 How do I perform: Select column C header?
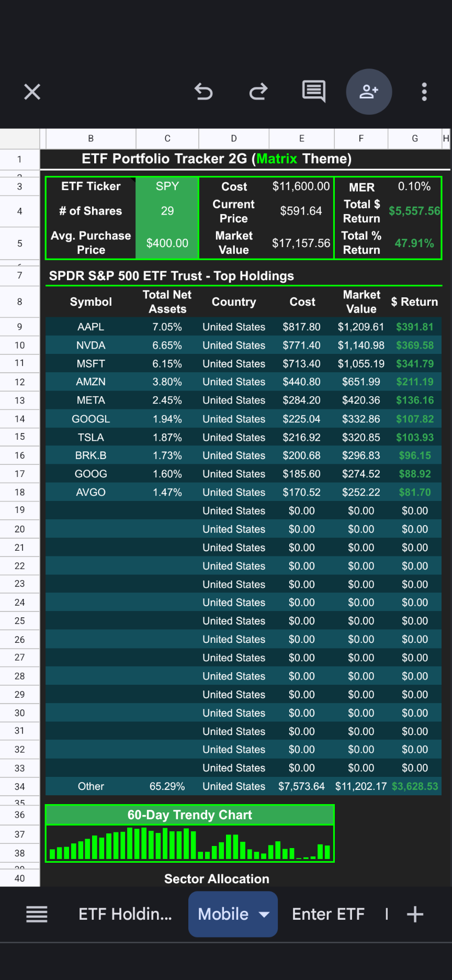click(167, 139)
